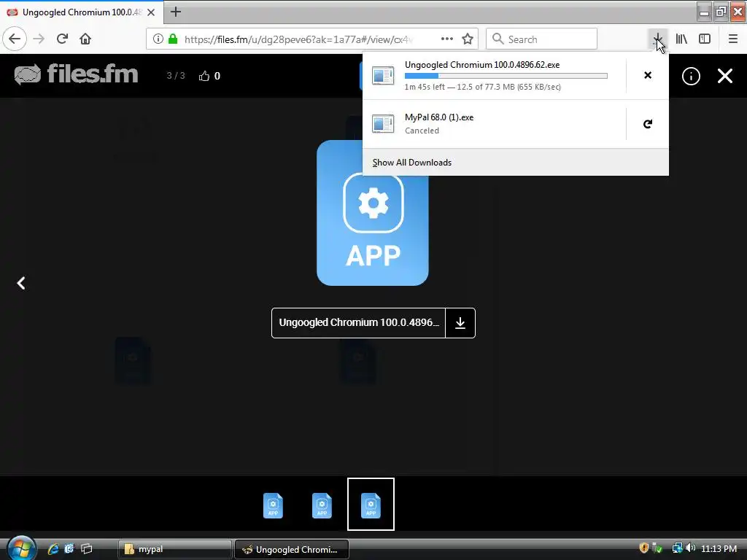Bookmark this page with the star
This screenshot has height=560, width=747.
coord(468,39)
